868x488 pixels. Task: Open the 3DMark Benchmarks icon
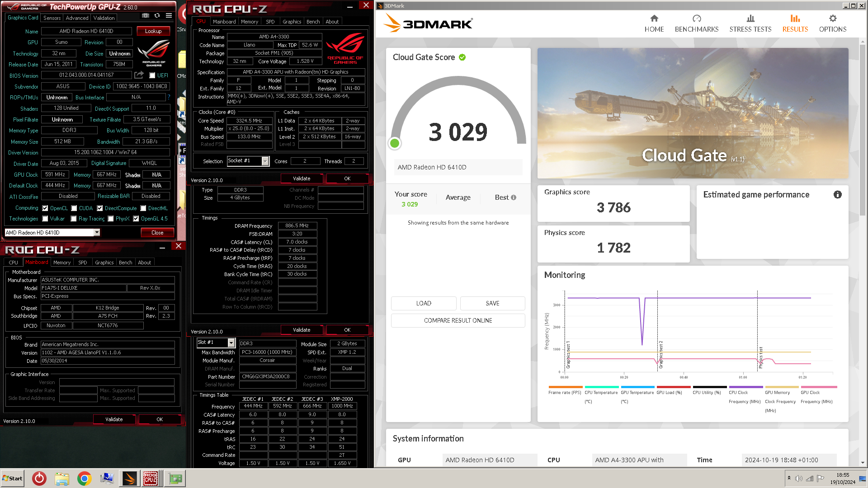tap(696, 19)
